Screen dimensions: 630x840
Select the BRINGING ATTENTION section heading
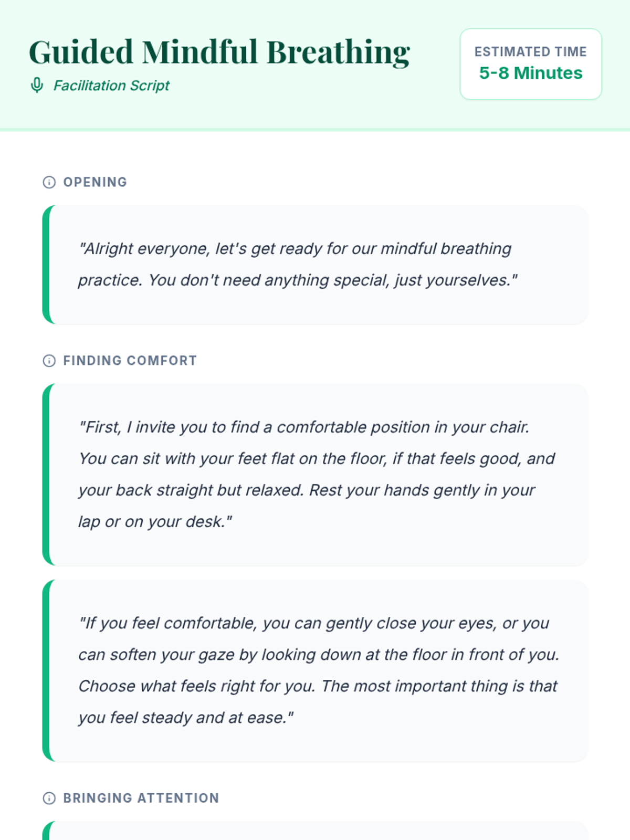(141, 798)
